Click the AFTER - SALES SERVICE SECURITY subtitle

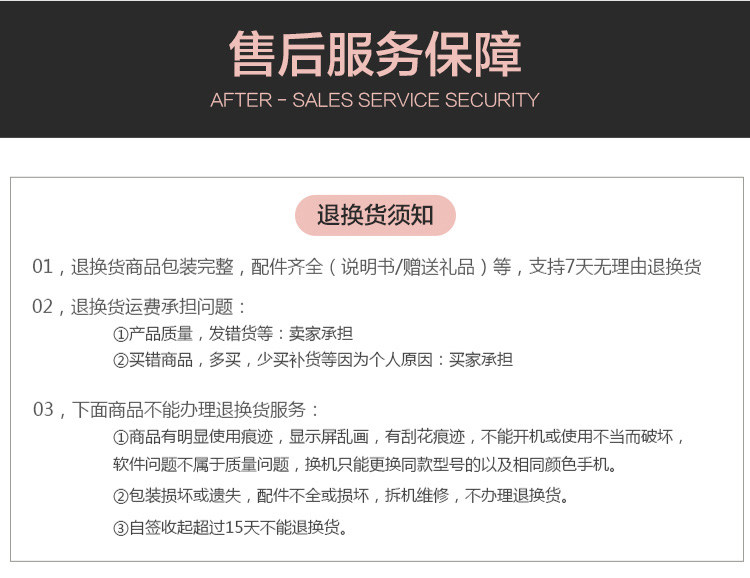coord(375,100)
